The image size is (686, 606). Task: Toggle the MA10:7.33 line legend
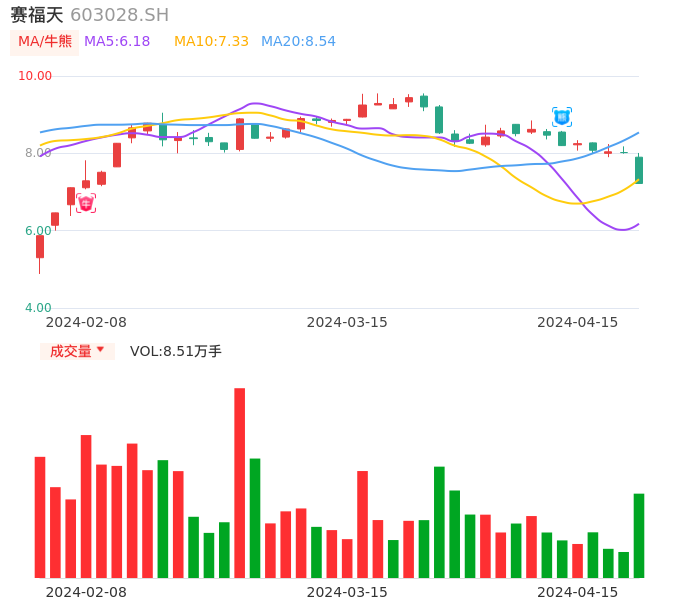tap(211, 42)
